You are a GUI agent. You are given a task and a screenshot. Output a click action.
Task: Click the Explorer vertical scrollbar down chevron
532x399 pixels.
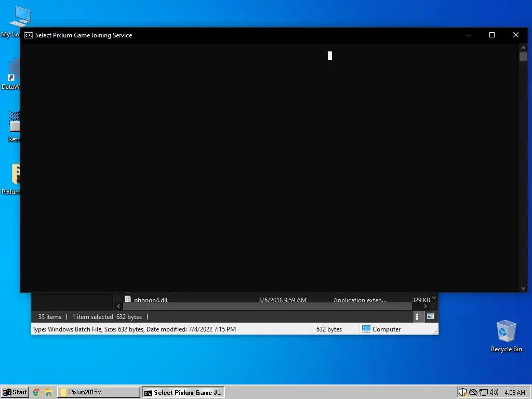pyautogui.click(x=434, y=298)
